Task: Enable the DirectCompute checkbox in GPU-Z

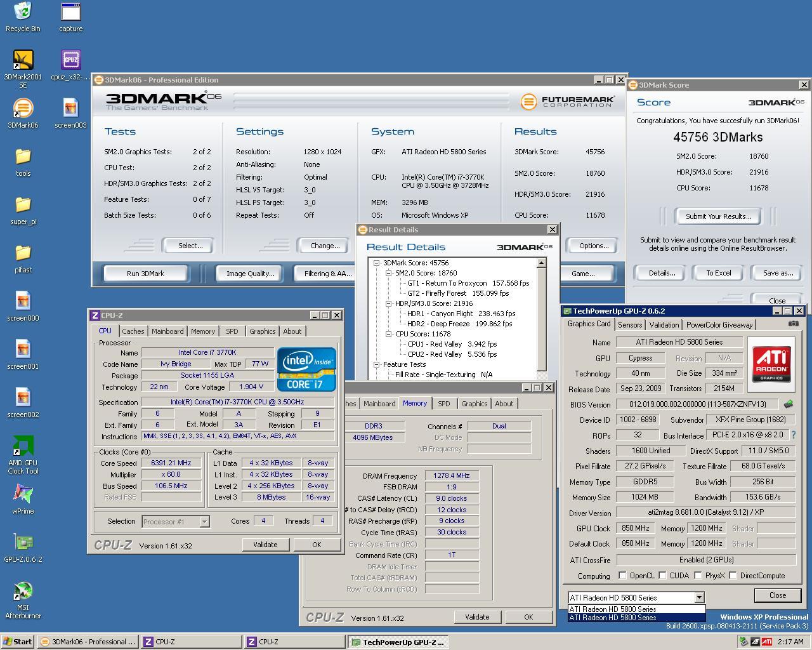Action: point(733,576)
